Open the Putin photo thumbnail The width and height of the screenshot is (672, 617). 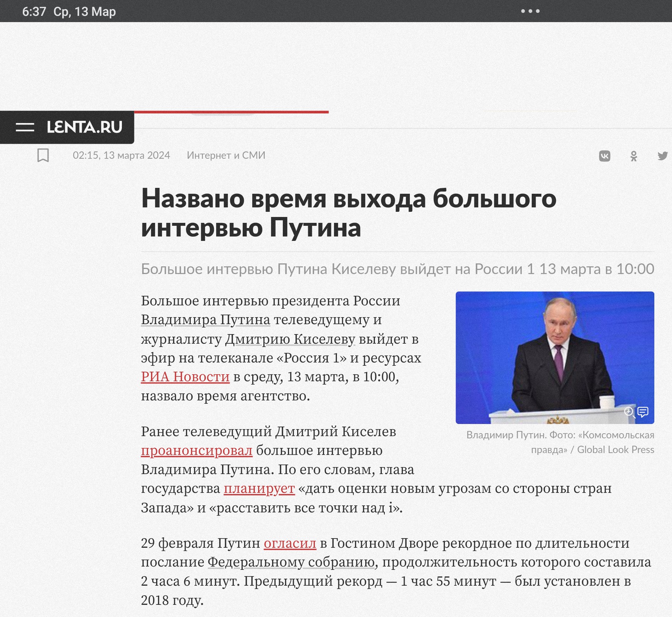[555, 358]
